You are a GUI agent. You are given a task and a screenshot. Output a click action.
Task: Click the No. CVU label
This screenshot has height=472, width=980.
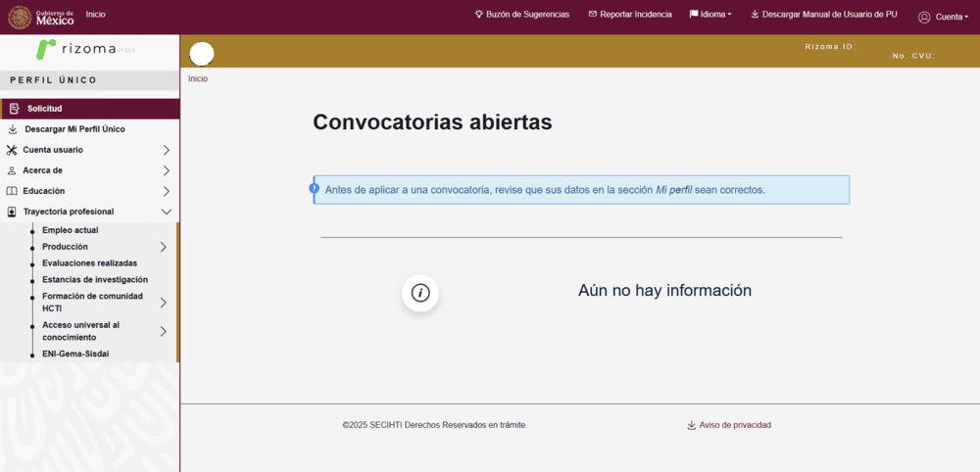pos(913,56)
